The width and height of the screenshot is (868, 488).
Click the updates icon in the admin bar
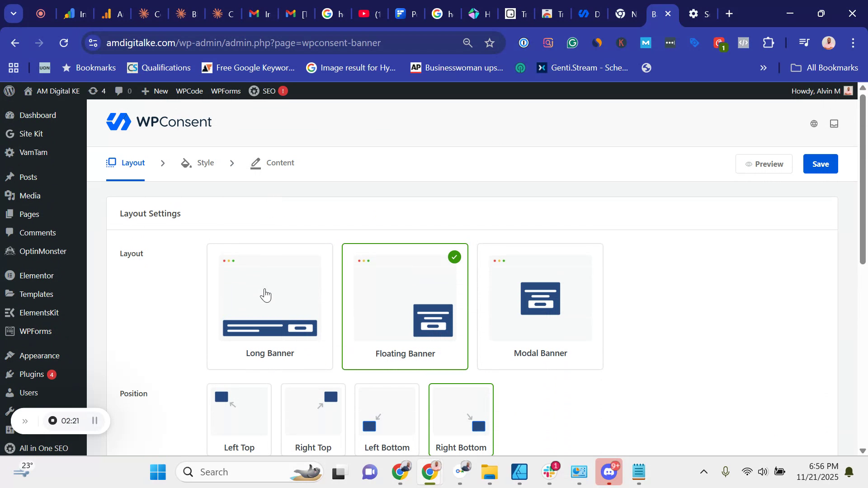coord(96,91)
